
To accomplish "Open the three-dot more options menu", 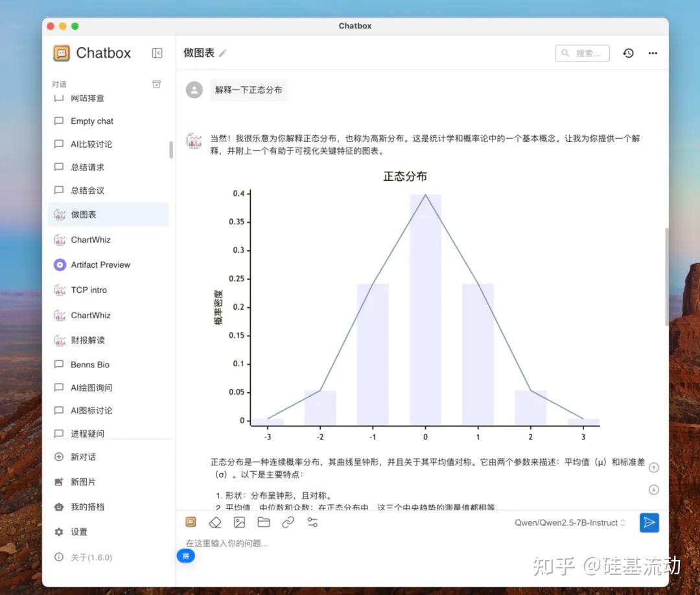I will (653, 53).
